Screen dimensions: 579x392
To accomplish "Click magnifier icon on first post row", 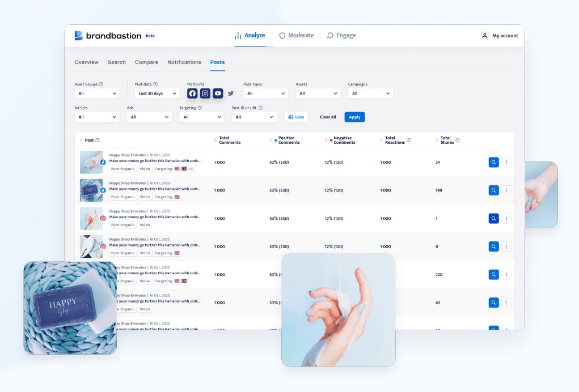I will 494,162.
